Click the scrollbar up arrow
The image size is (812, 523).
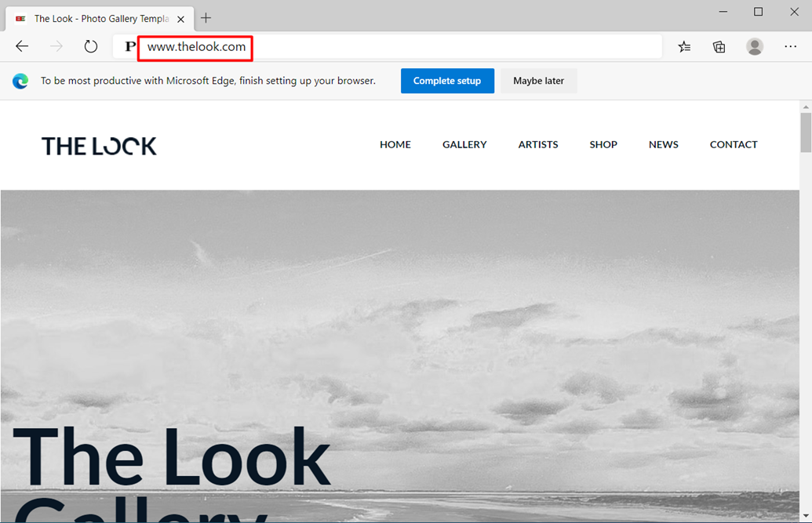[806, 107]
